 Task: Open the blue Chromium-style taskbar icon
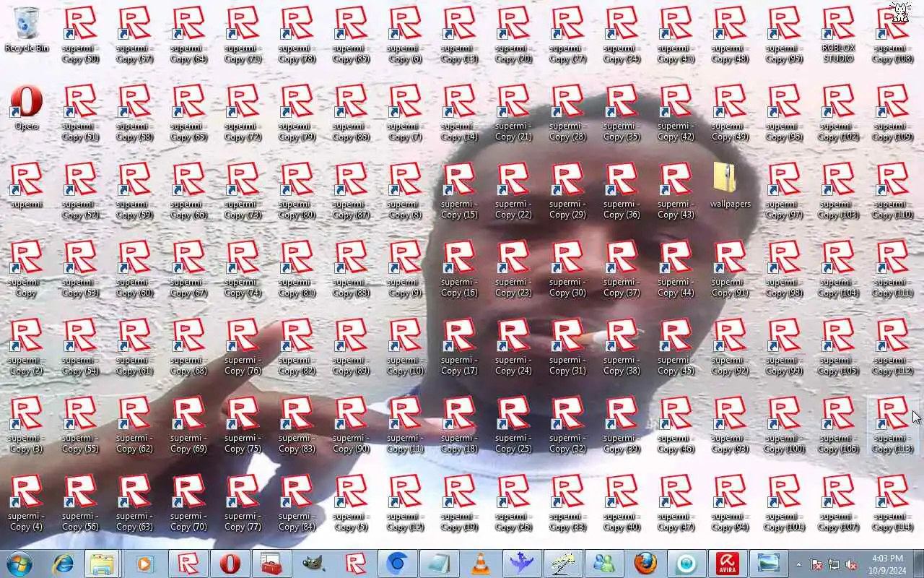396,564
